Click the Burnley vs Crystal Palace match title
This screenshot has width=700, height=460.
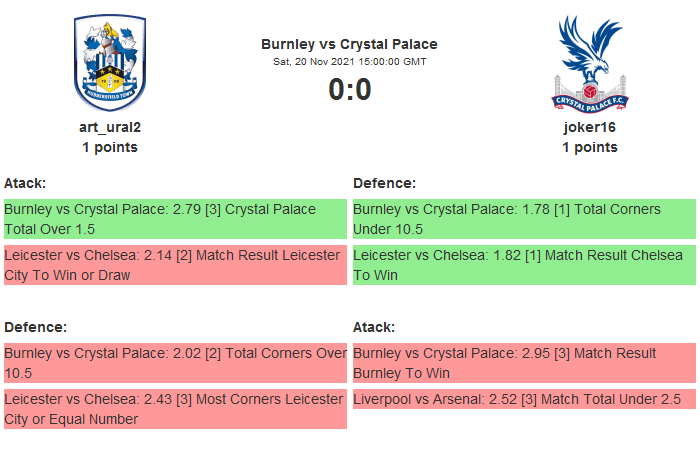tap(349, 44)
